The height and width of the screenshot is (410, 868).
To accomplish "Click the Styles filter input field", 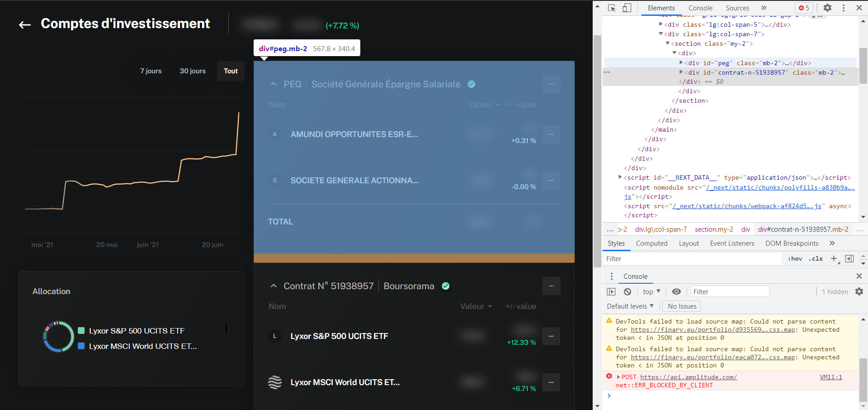I will (x=692, y=259).
